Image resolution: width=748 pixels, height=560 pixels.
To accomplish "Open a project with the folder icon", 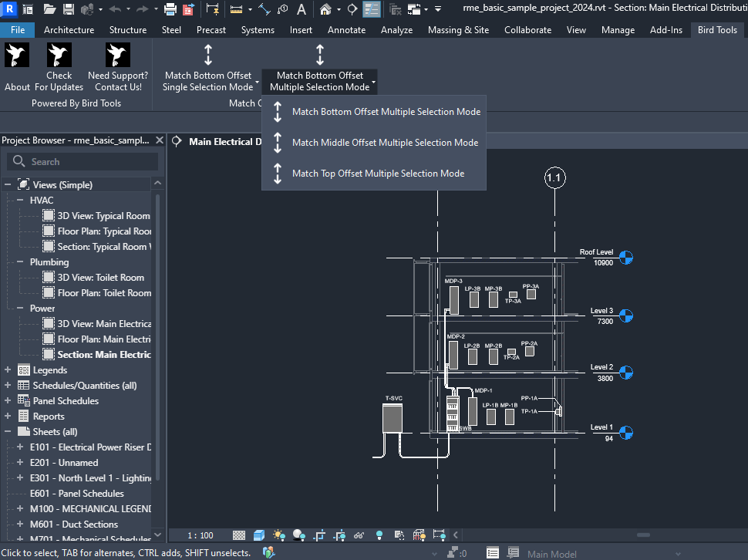I will pos(49,9).
